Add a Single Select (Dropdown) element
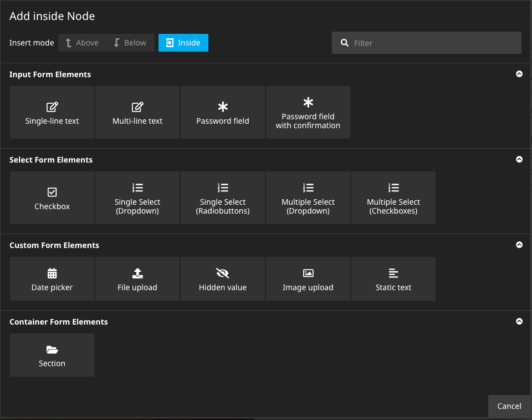The width and height of the screenshot is (532, 420). click(137, 198)
